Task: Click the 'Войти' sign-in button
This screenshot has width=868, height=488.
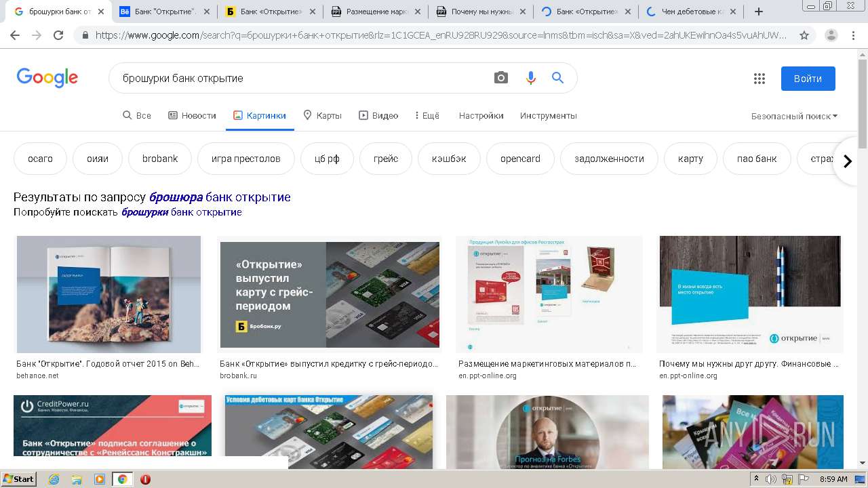Action: pos(808,79)
